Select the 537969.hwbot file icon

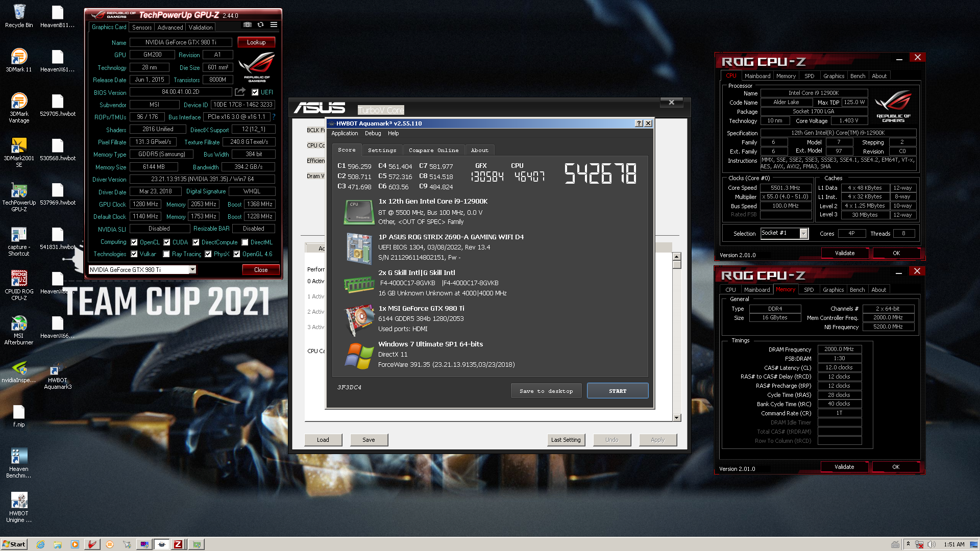[57, 193]
